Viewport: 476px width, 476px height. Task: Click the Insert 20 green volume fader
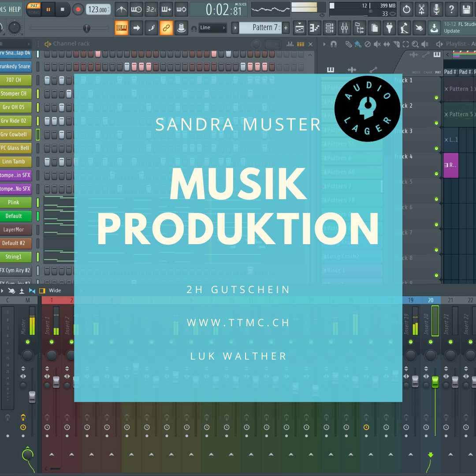[435, 382]
